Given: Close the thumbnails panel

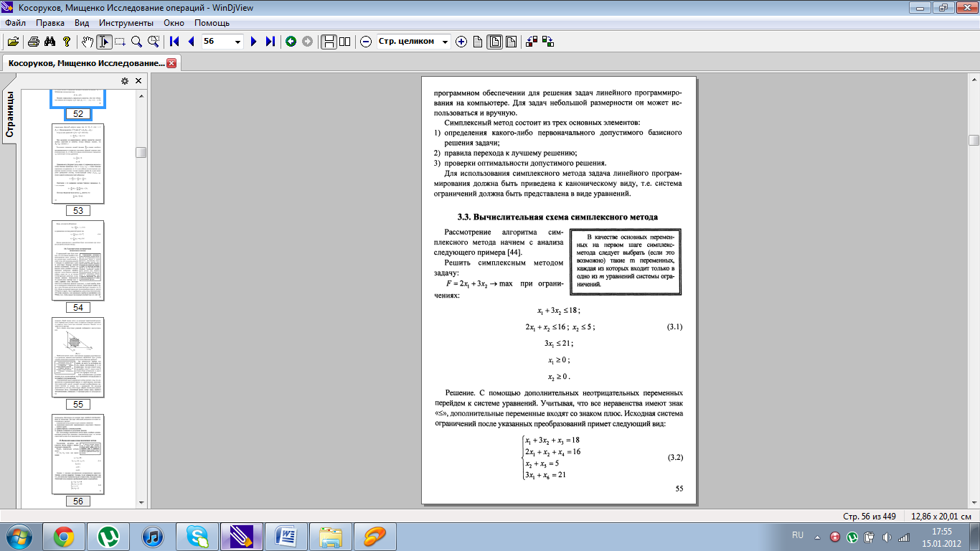Looking at the screenshot, I should [138, 81].
